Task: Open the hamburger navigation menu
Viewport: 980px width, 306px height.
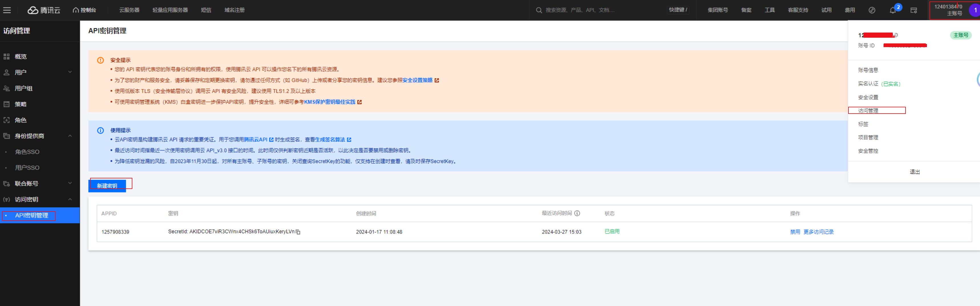Action: pyautogui.click(x=7, y=10)
